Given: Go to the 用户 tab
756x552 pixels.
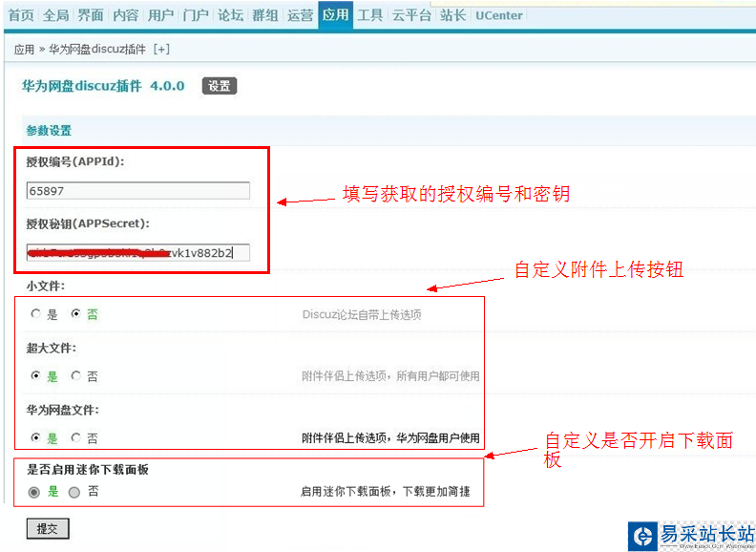Looking at the screenshot, I should point(160,15).
